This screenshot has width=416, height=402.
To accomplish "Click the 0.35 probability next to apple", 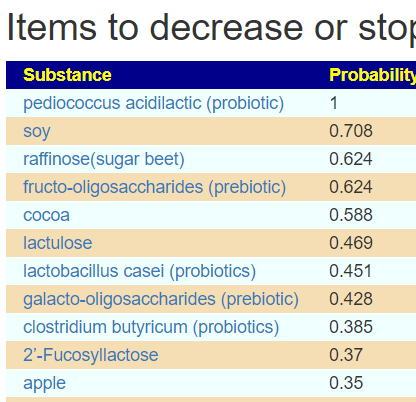I will pos(346,383).
